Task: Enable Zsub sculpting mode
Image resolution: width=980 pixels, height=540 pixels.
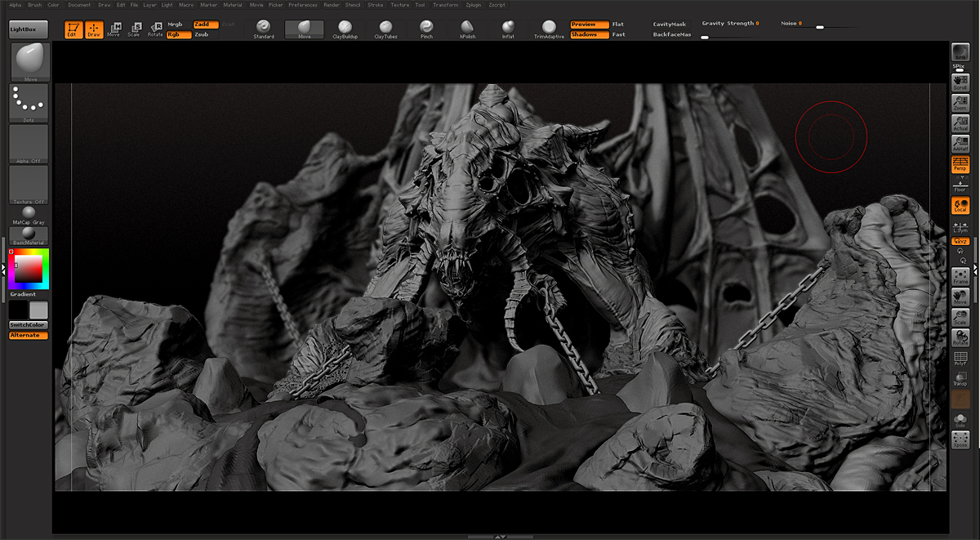Action: point(206,35)
